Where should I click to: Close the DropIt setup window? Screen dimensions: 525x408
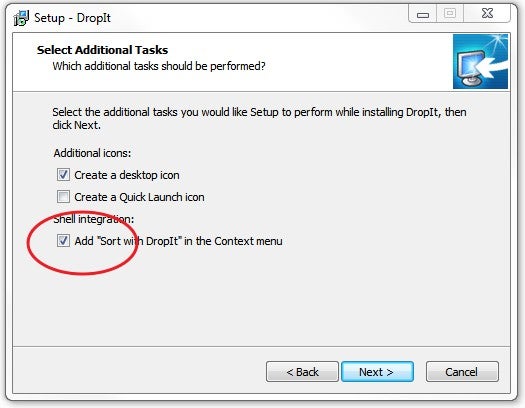point(487,14)
